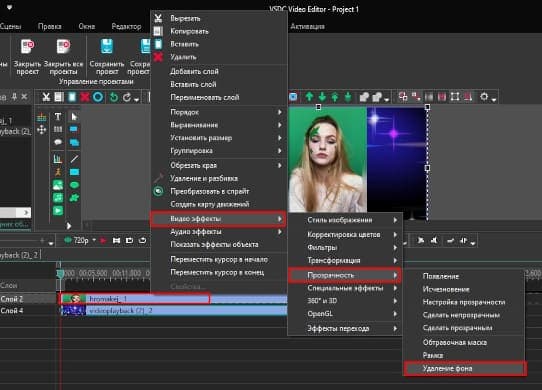Choose Переименовать слой in the context menu
Viewport: 542px width, 390px height.
tap(219, 97)
